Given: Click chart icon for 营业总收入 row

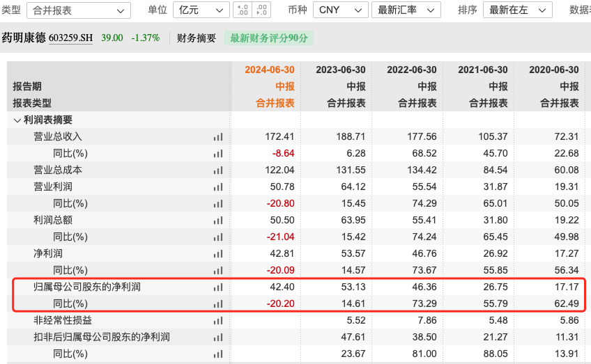Looking at the screenshot, I should [217, 137].
